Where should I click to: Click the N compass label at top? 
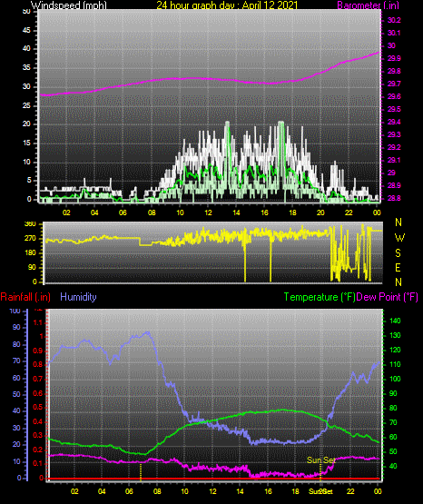(398, 222)
